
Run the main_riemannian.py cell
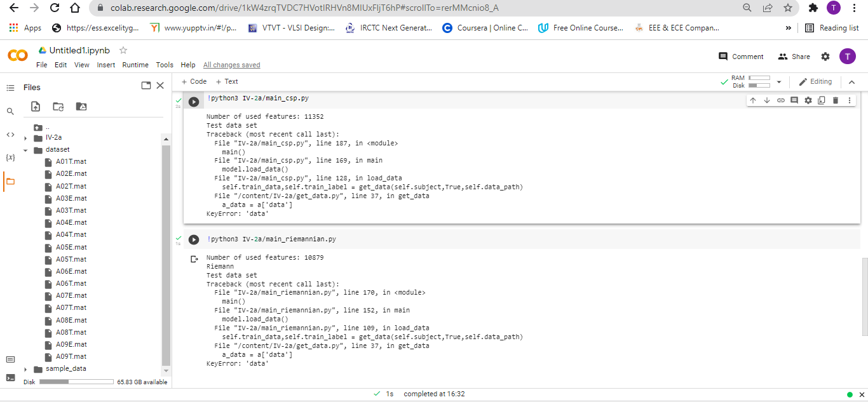(194, 239)
